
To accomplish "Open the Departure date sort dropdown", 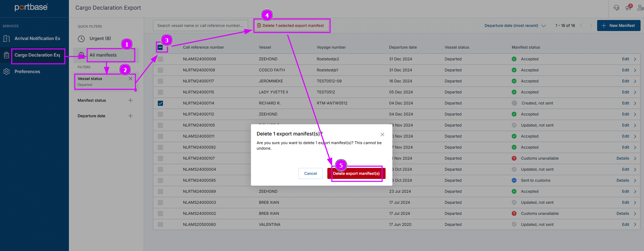I will [x=515, y=26].
